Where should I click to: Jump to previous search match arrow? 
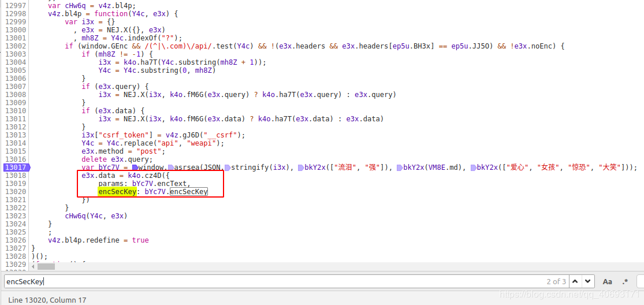pos(575,281)
